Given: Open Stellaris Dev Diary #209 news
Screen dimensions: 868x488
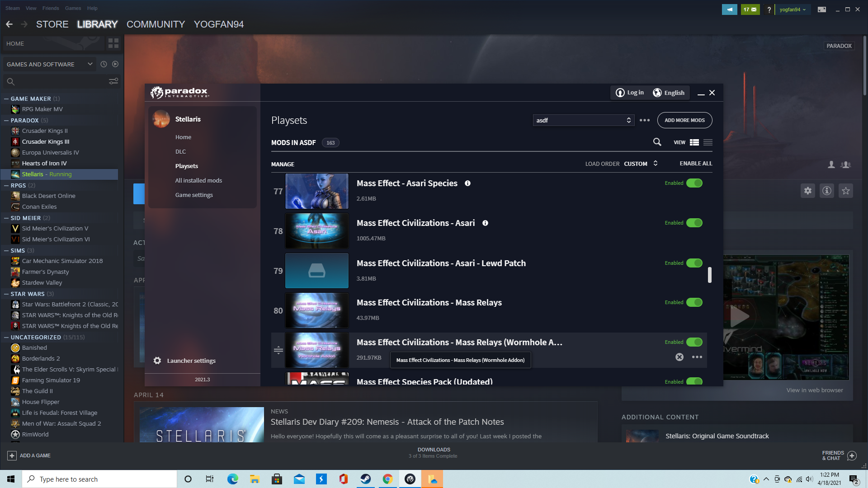Looking at the screenshot, I should (387, 422).
